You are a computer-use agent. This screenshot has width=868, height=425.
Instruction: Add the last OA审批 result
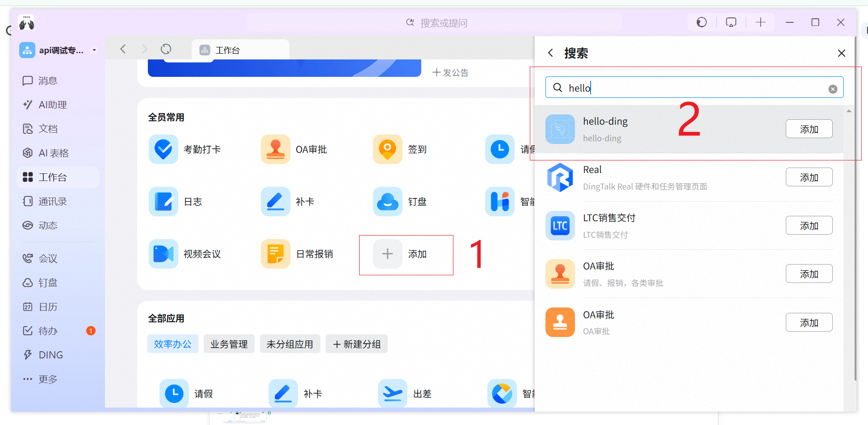click(809, 323)
